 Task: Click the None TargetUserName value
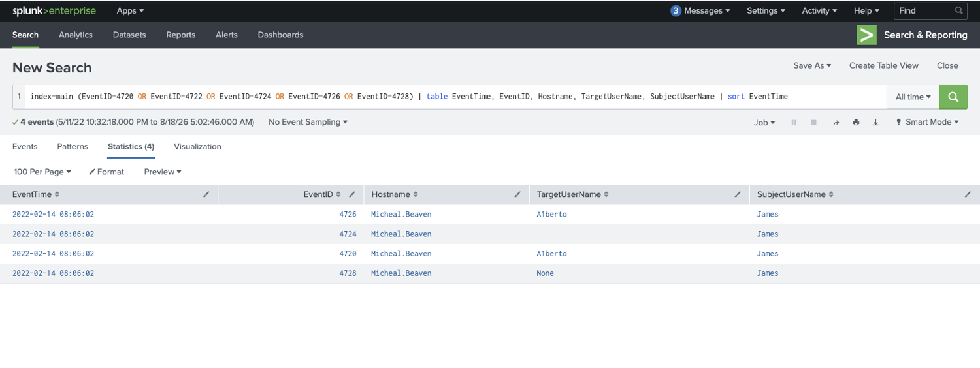545,273
